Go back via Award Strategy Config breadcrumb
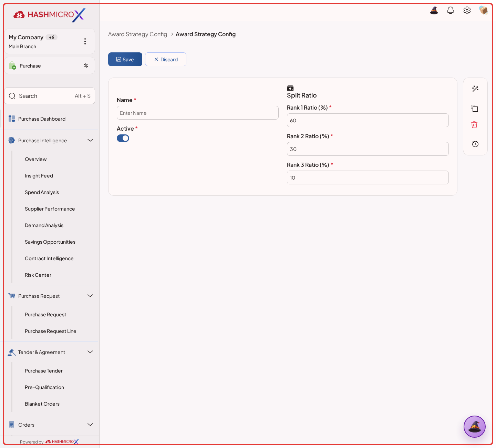Viewport: 496px width, 448px height. click(137, 34)
